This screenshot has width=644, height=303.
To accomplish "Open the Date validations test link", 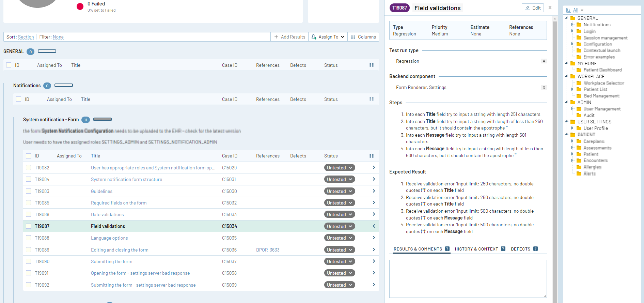I will tap(107, 214).
